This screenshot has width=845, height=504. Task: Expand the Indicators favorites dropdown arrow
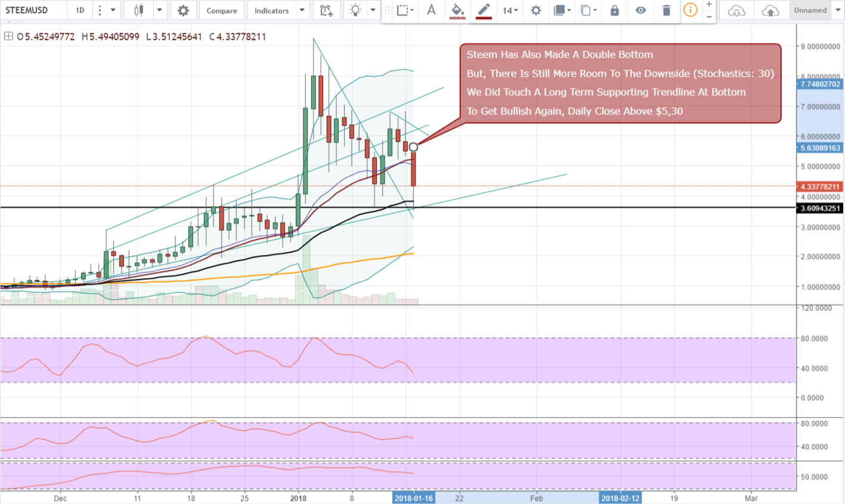[x=302, y=10]
